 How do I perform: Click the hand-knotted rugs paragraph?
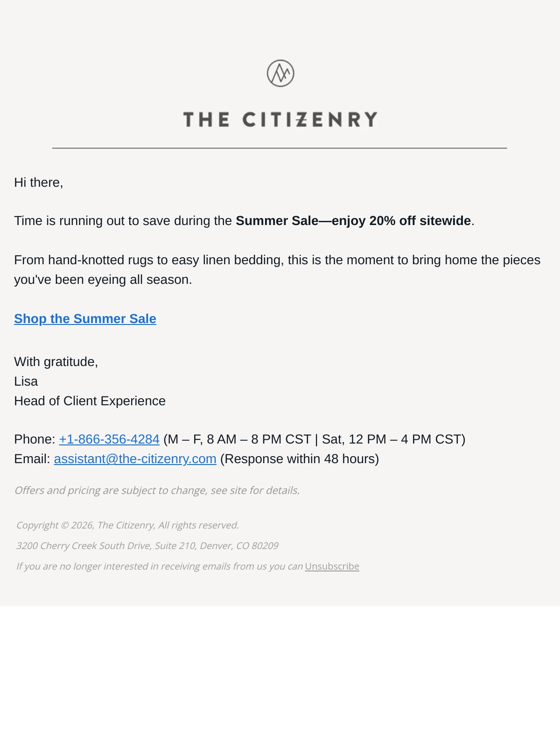[277, 270]
